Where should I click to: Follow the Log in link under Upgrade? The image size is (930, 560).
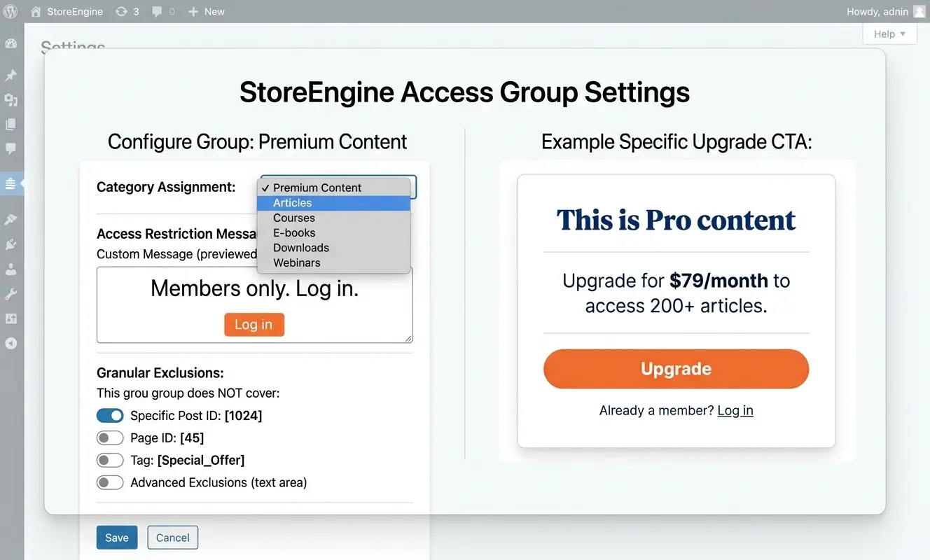[x=735, y=411]
